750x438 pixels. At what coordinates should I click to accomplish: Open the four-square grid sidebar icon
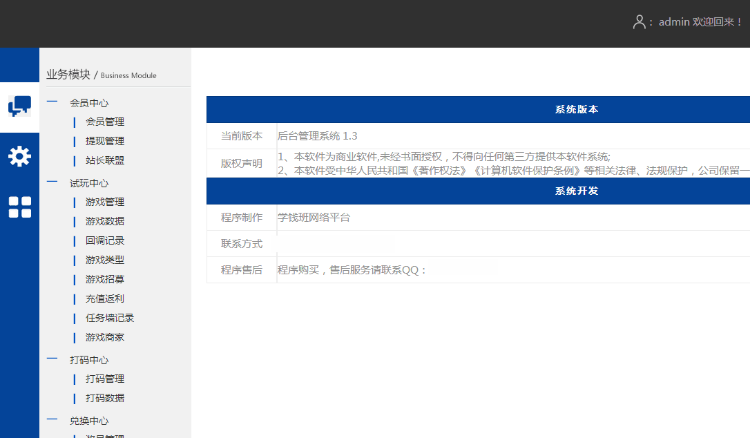pyautogui.click(x=20, y=207)
